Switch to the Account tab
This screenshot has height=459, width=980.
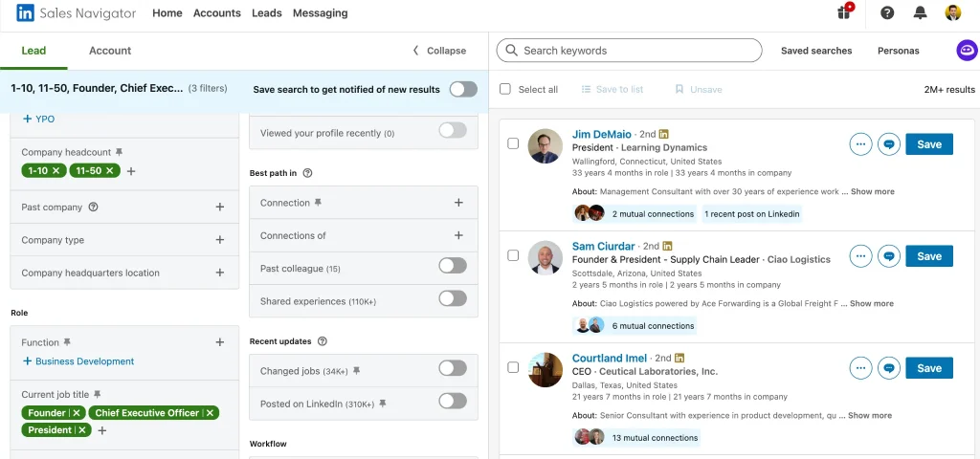pyautogui.click(x=110, y=51)
